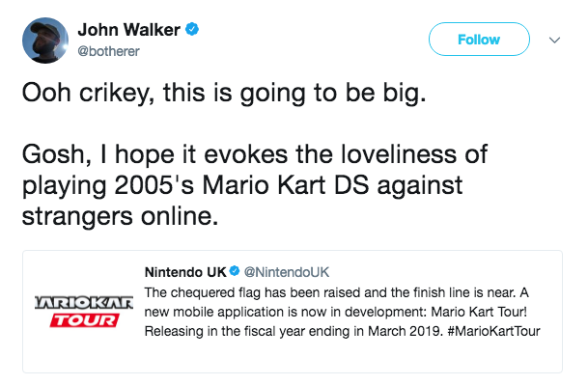
Task: Click Nintendo UK's verified badge
Action: 235,271
